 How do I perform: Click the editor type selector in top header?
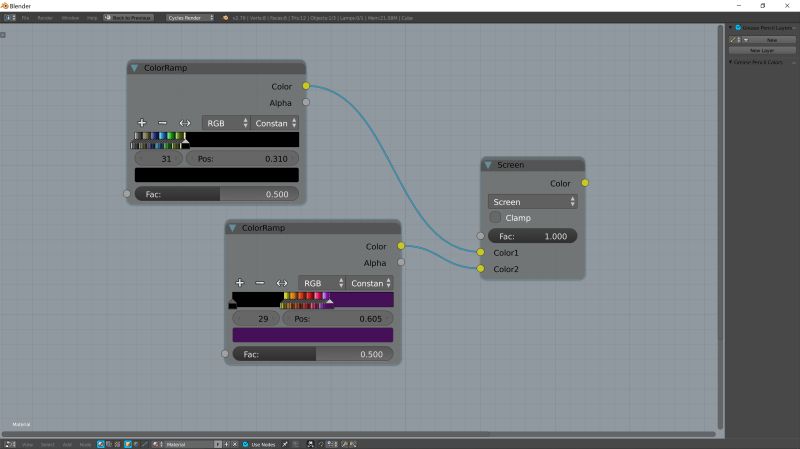click(x=10, y=18)
